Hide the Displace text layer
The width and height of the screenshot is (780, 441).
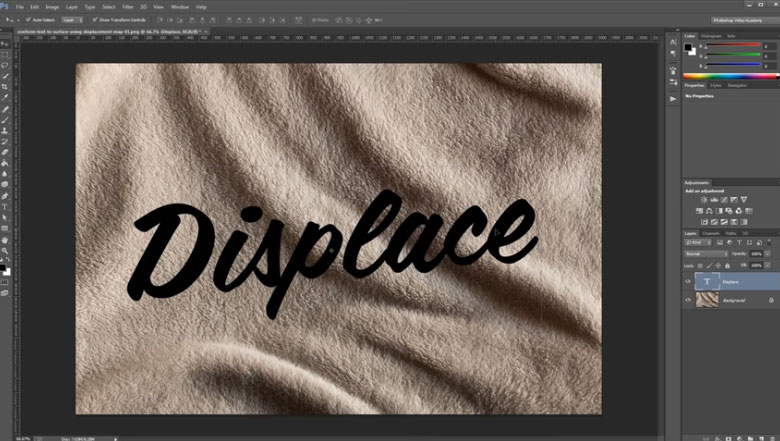click(688, 282)
